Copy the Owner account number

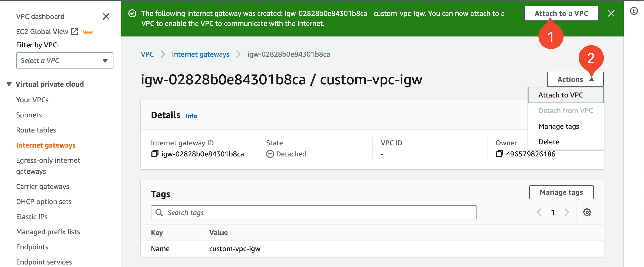(499, 154)
